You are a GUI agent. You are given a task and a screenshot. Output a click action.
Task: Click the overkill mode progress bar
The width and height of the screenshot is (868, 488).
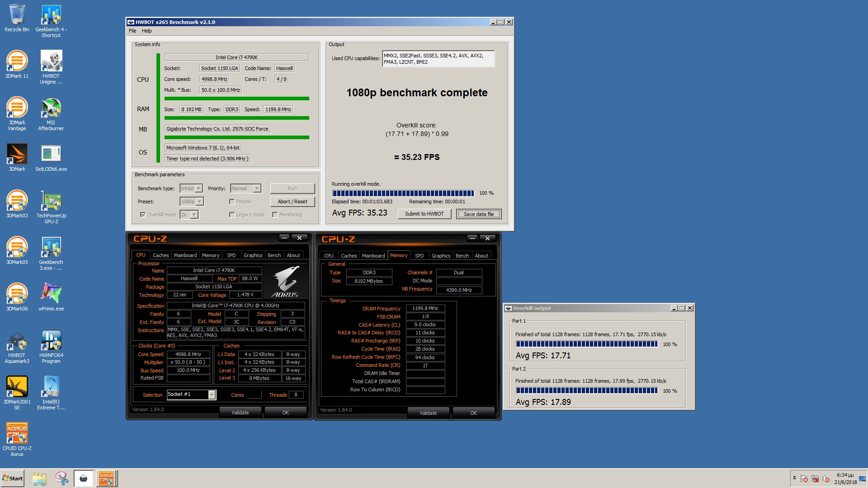tap(403, 193)
